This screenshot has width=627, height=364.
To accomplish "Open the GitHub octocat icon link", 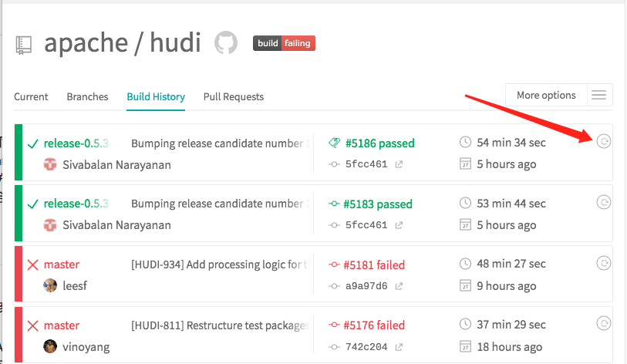I will click(226, 42).
